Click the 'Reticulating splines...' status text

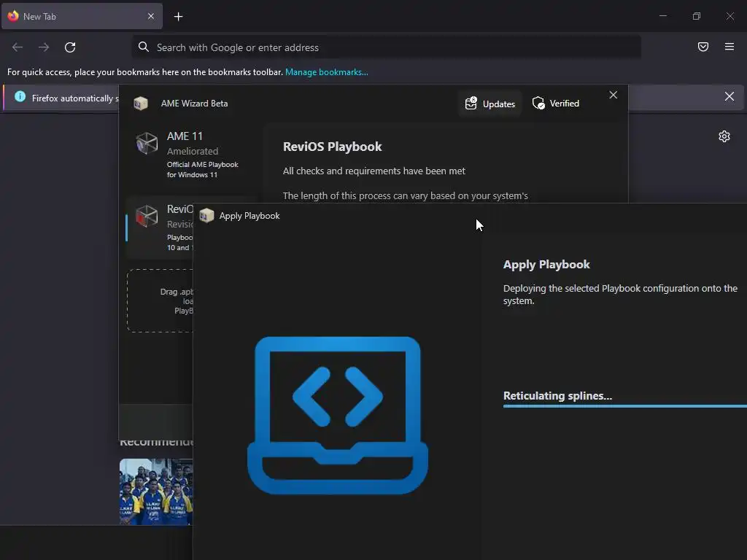557,396
